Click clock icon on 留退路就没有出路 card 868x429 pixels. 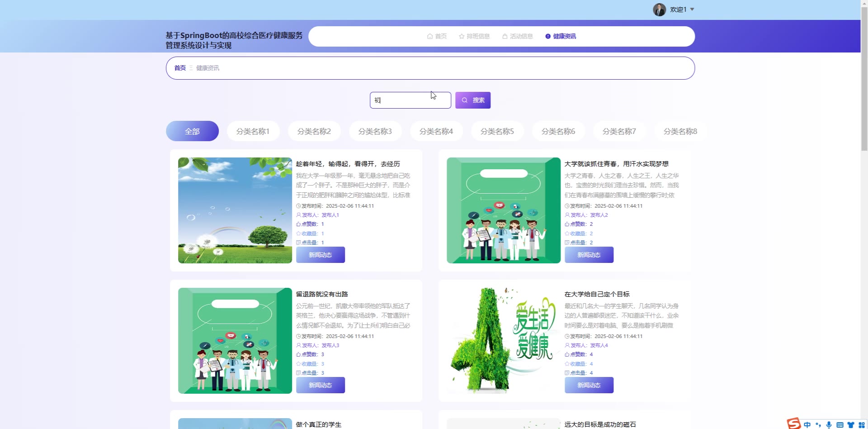(x=298, y=336)
